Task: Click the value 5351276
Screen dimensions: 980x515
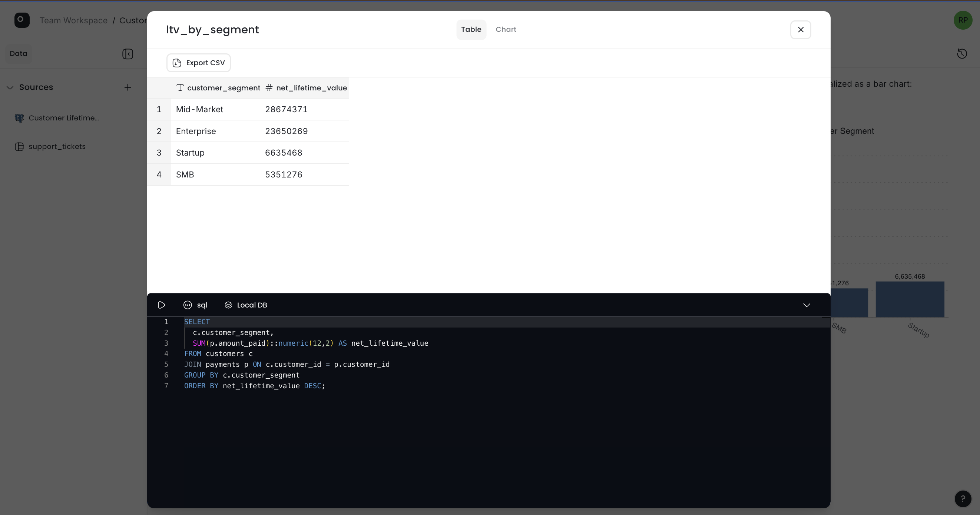Action: (304, 175)
